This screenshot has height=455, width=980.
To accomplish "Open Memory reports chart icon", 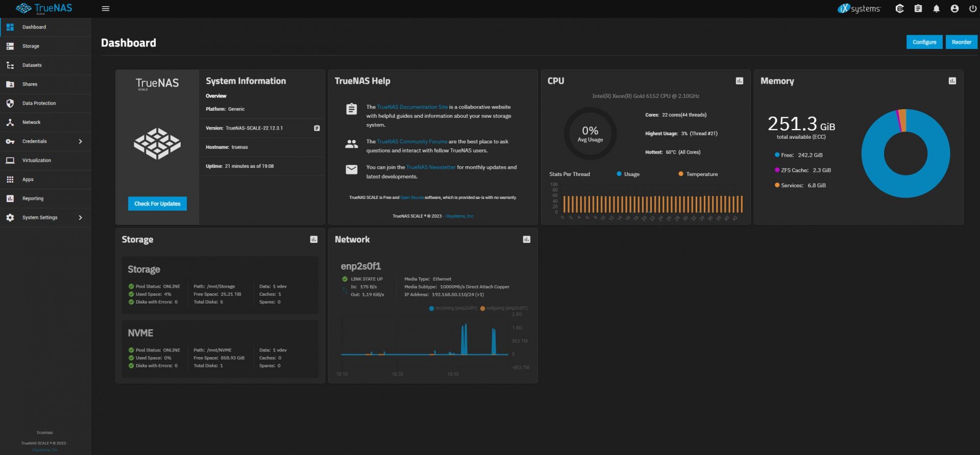I will [952, 81].
